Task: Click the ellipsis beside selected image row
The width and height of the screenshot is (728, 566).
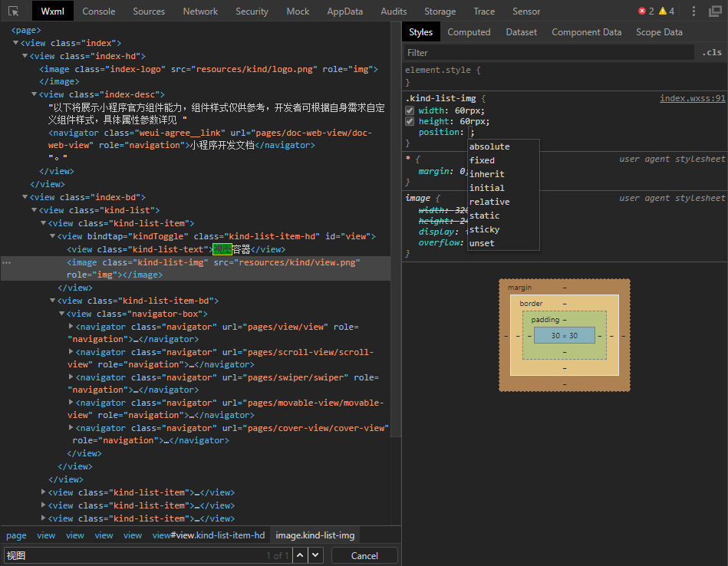Action: [6, 263]
